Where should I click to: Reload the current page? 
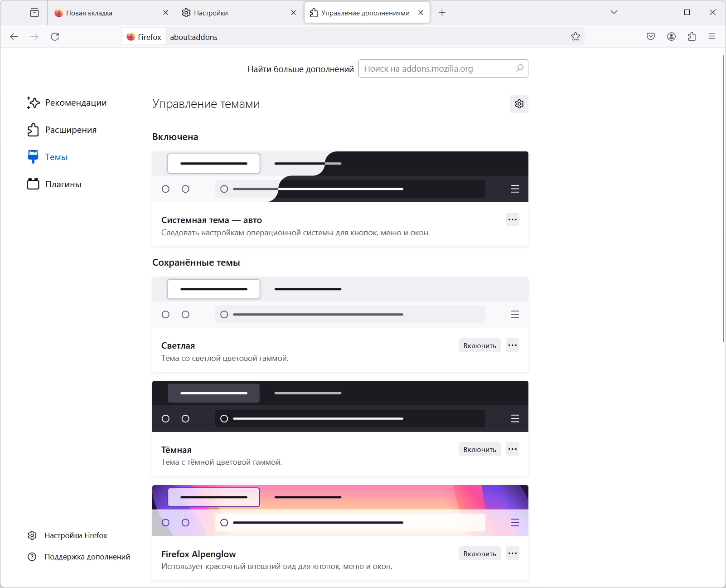55,37
